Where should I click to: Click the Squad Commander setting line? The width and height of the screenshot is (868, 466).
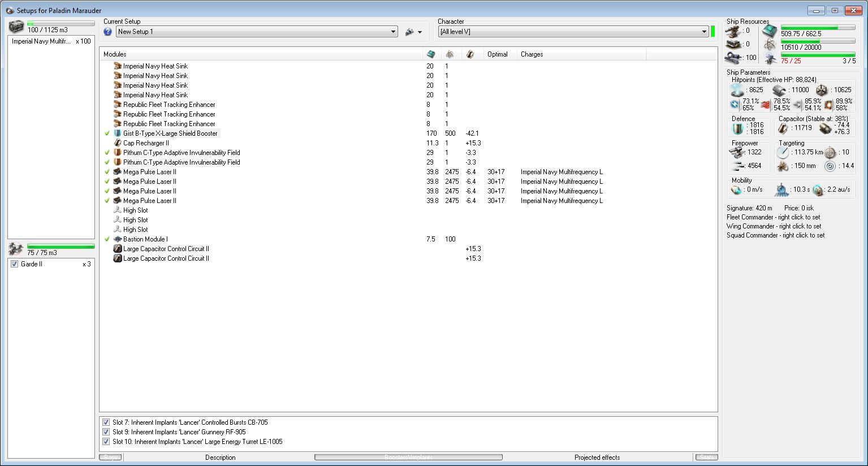(775, 235)
